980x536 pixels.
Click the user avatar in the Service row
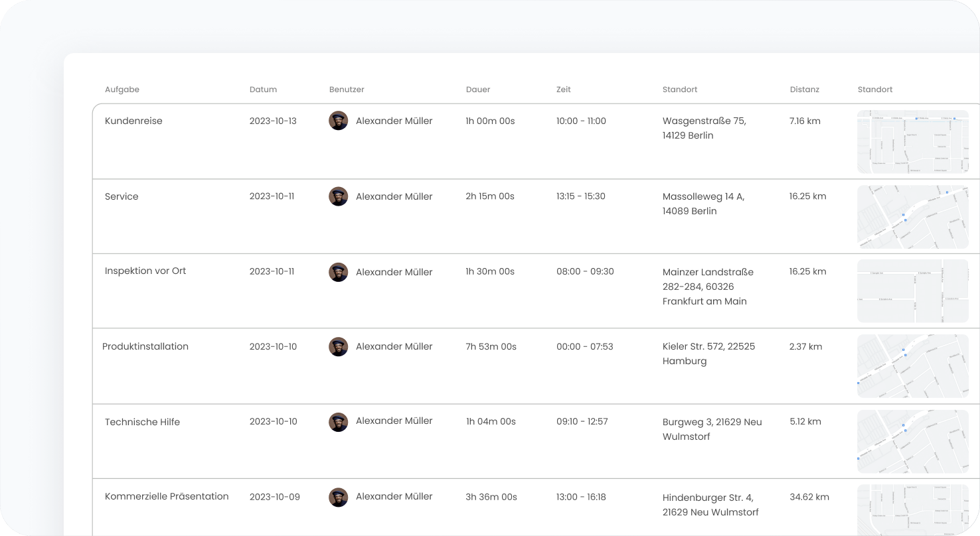339,196
